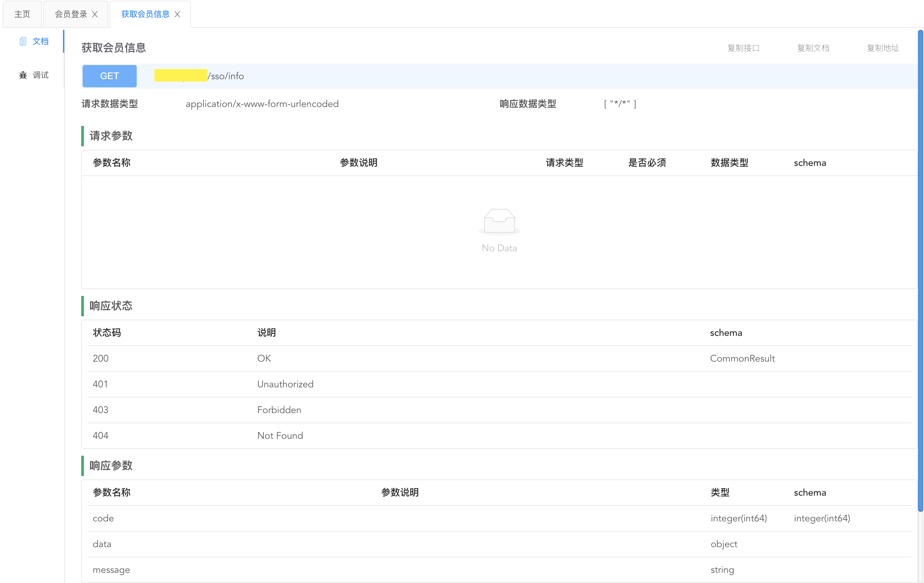
Task: Click the bug icon for 调试
Action: tap(23, 75)
